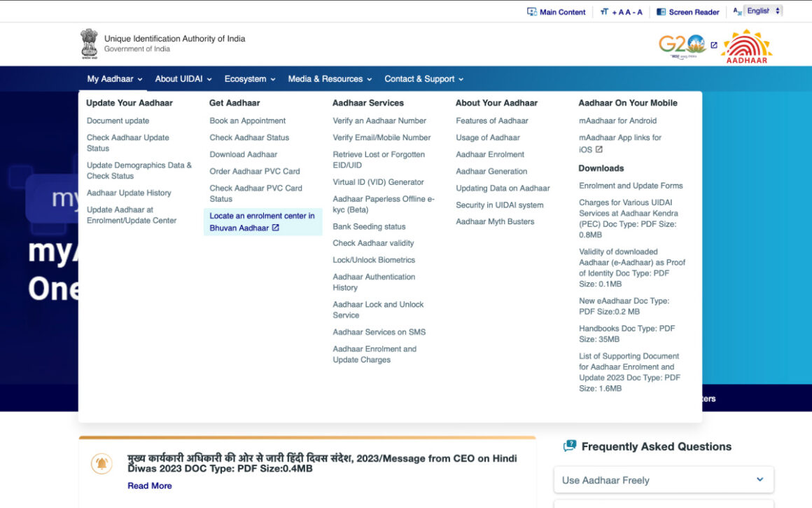Open mAadhaar App links for iOS
Viewport: 812px width, 508px height.
pos(619,143)
